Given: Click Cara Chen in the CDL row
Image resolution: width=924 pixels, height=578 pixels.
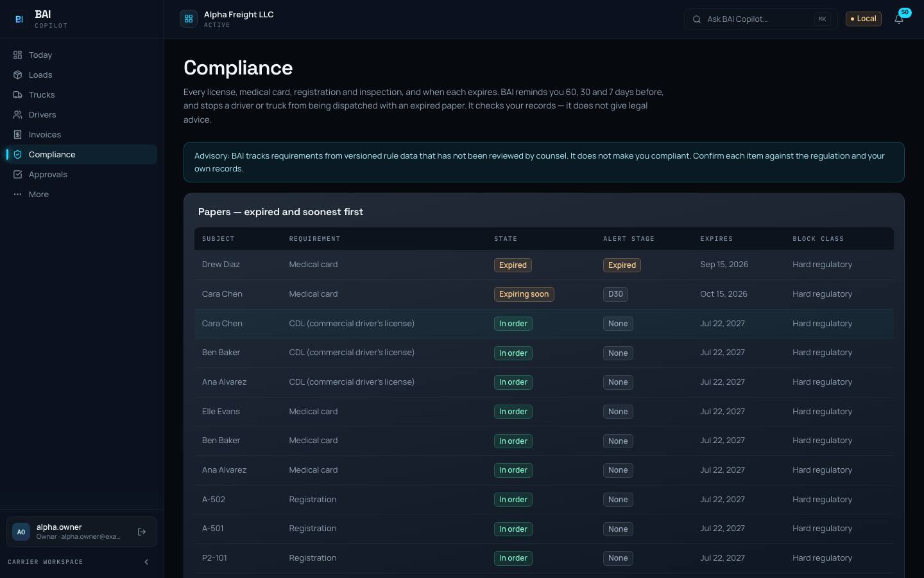Looking at the screenshot, I should coord(222,324).
